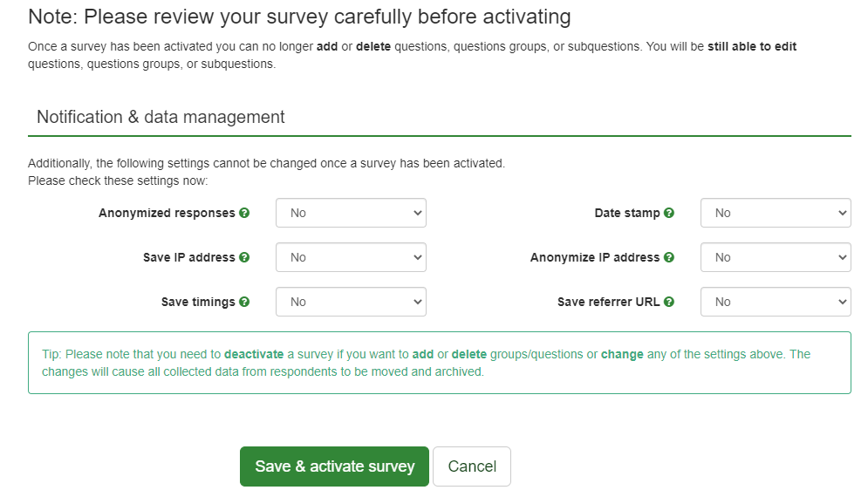This screenshot has height=497, width=868.
Task: Click help icon beside Save referrer URL
Action: (x=669, y=302)
